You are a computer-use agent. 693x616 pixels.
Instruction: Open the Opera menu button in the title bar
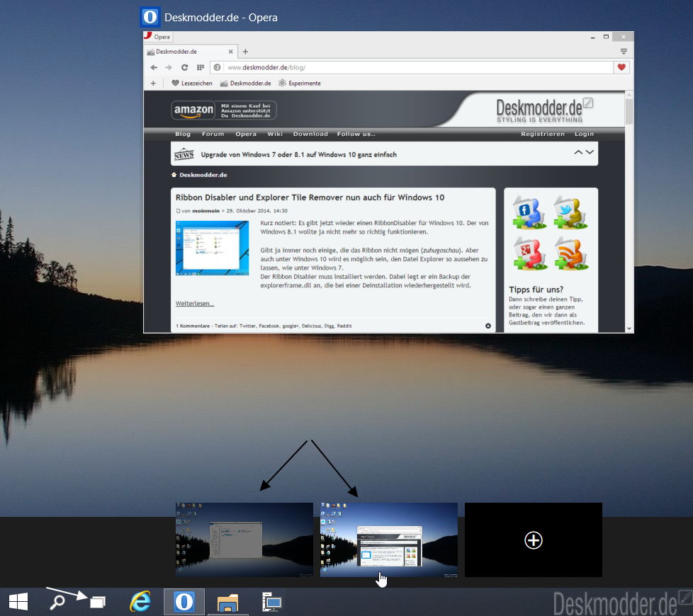[157, 37]
